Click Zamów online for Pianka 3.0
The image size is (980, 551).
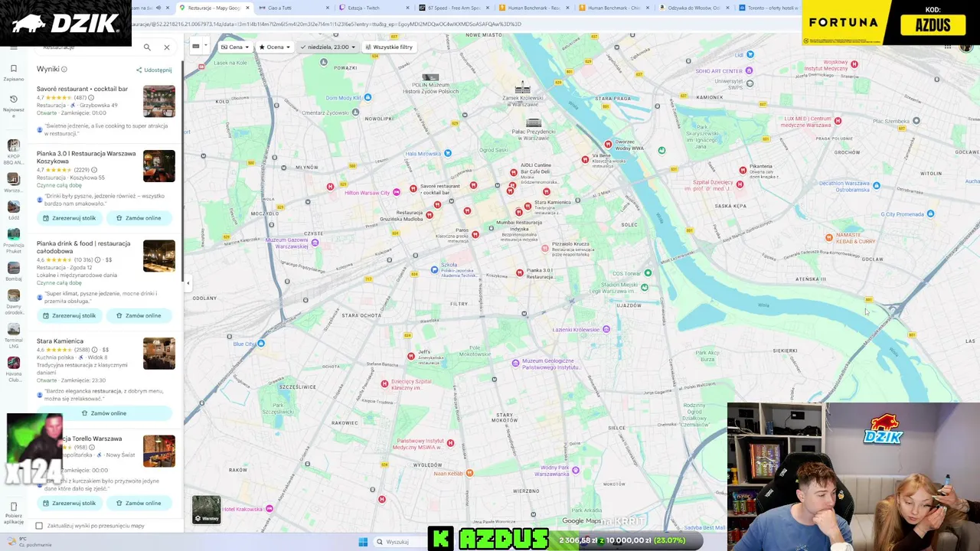click(x=139, y=218)
